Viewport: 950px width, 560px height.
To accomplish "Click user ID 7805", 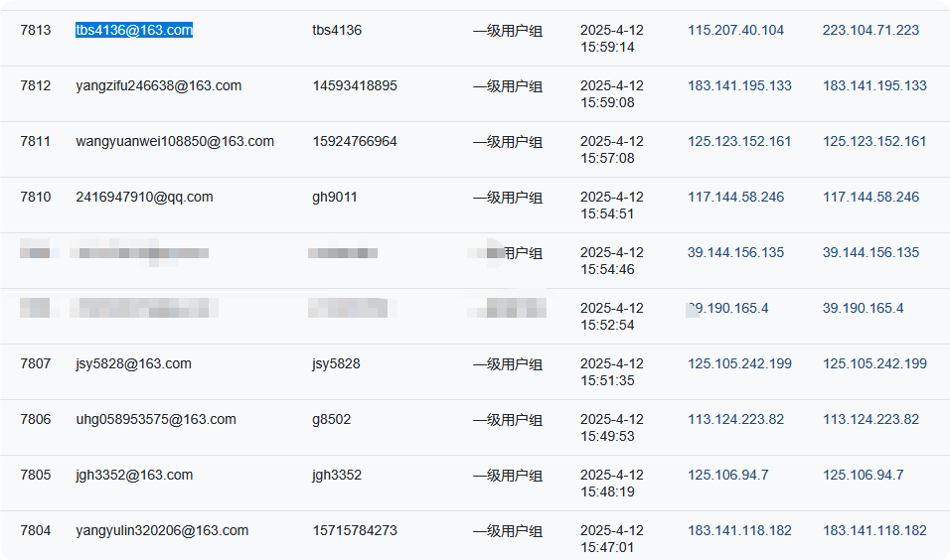I will pos(35,475).
